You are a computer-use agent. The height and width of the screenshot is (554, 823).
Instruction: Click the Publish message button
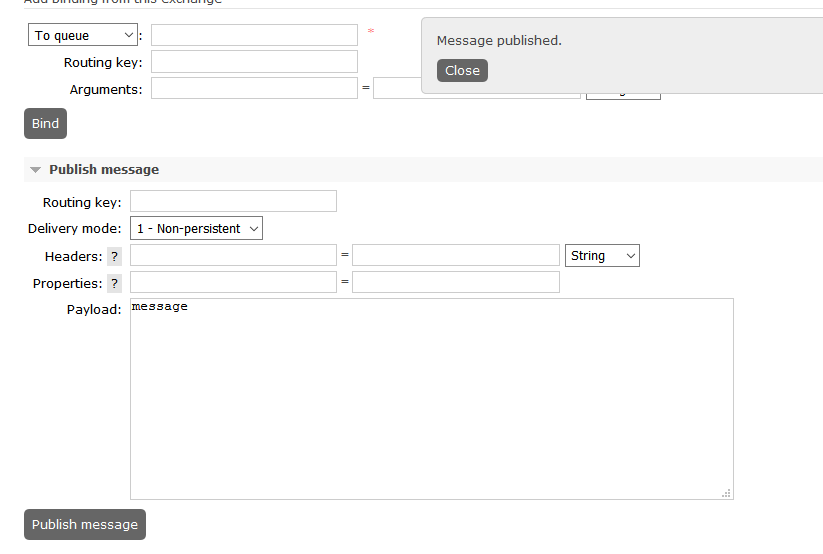pos(85,525)
